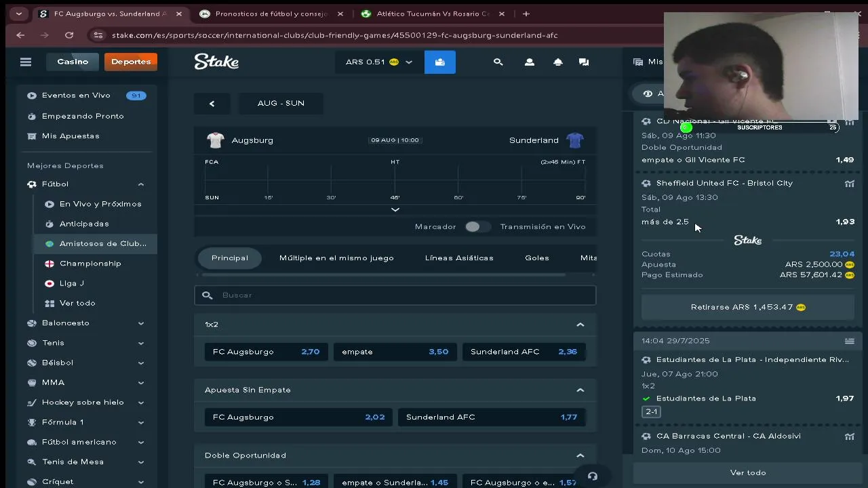
Task: Click Ver todo at bottom of bets panel
Action: [x=747, y=473]
